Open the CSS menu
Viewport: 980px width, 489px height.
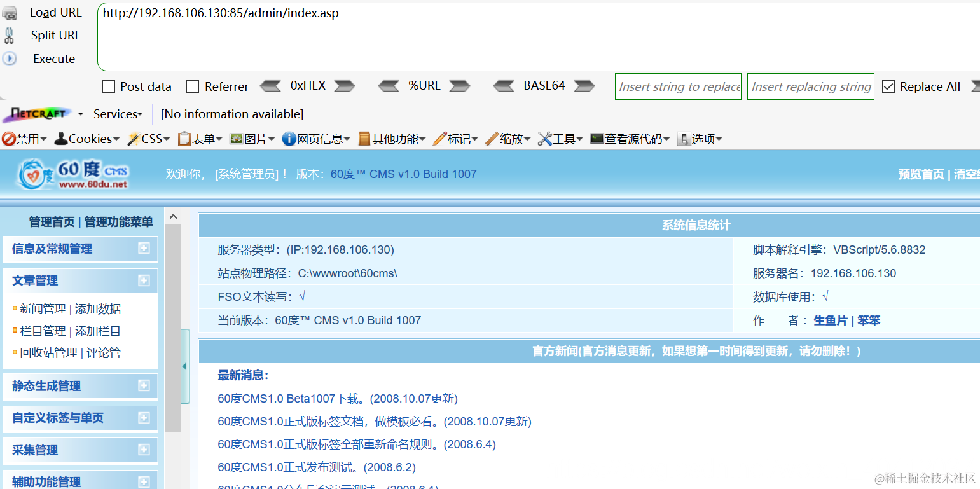tap(149, 139)
